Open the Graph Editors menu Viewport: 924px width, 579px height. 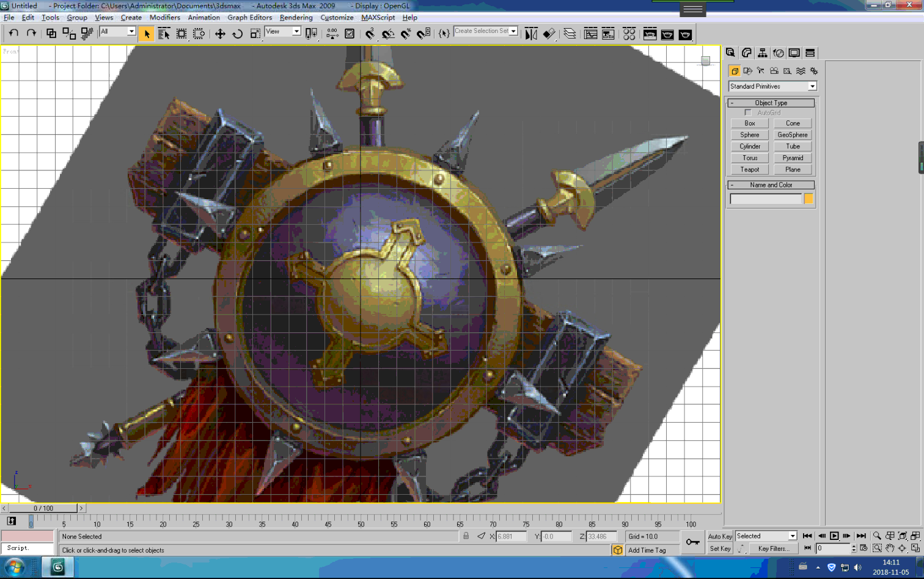250,18
